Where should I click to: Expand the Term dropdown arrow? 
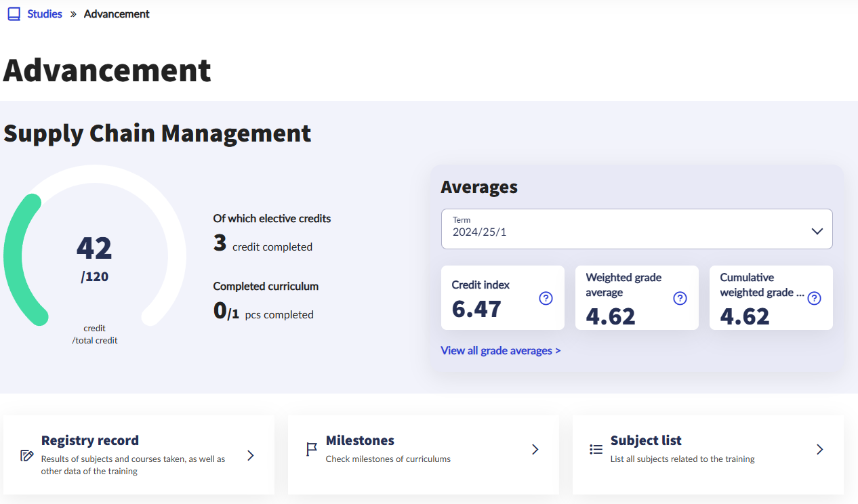pyautogui.click(x=817, y=231)
